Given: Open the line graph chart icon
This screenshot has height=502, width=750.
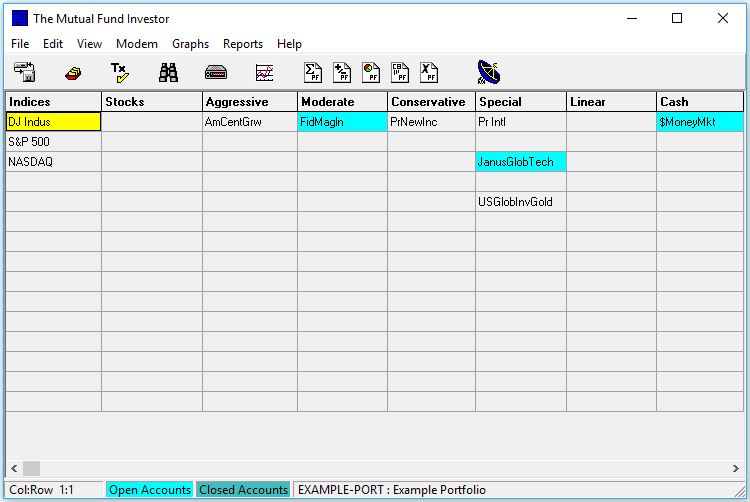Looking at the screenshot, I should point(265,73).
